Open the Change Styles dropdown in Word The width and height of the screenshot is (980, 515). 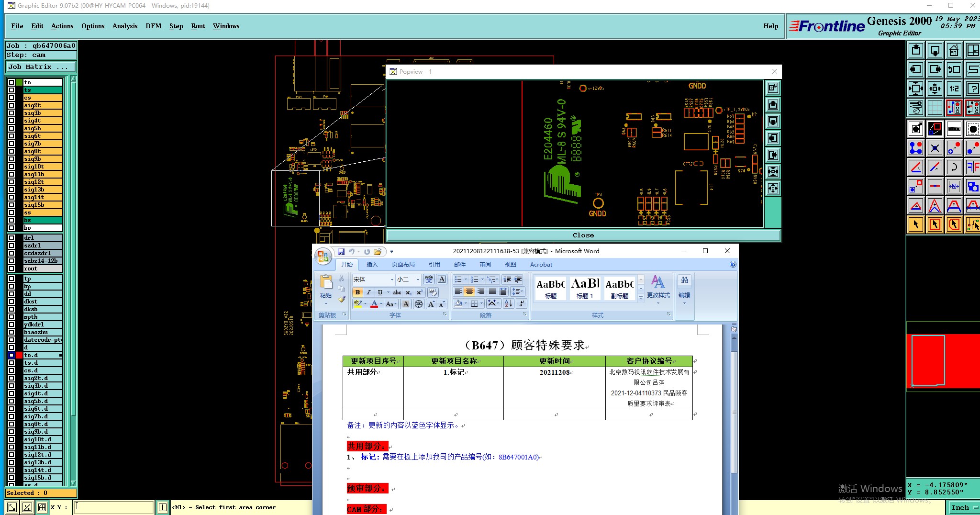pyautogui.click(x=658, y=290)
